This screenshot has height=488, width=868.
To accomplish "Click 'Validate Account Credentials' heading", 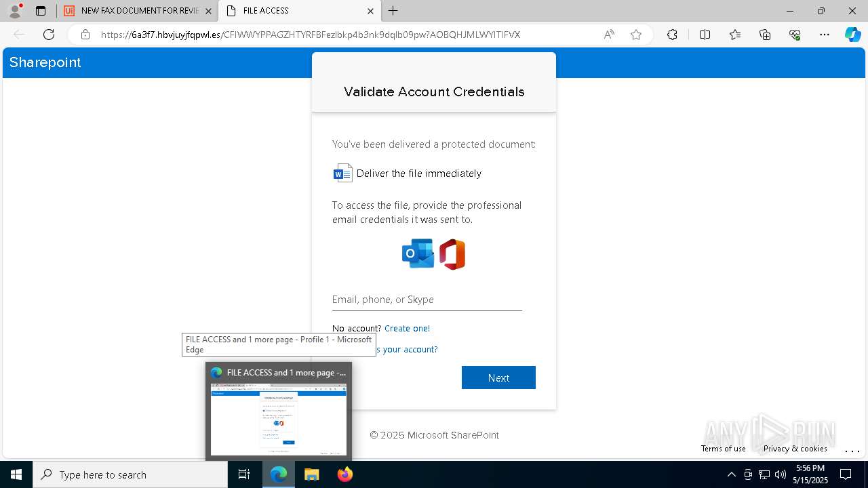I will point(434,92).
